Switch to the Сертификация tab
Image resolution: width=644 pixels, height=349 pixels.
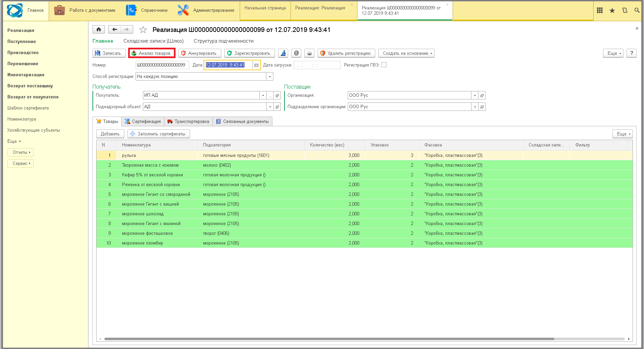(143, 121)
